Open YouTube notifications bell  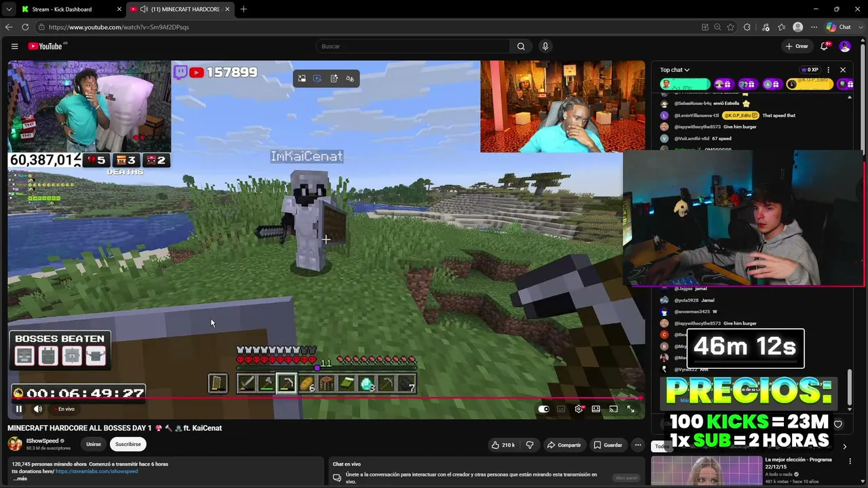(824, 46)
